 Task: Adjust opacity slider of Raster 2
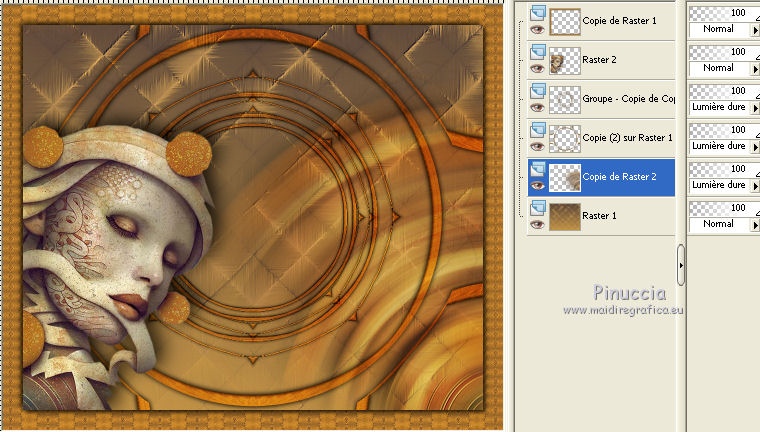tap(724, 52)
